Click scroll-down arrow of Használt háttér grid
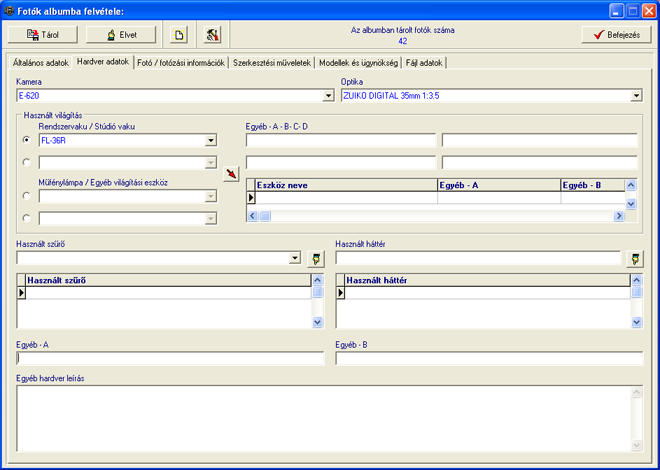Image resolution: width=660 pixels, height=470 pixels. point(637,322)
